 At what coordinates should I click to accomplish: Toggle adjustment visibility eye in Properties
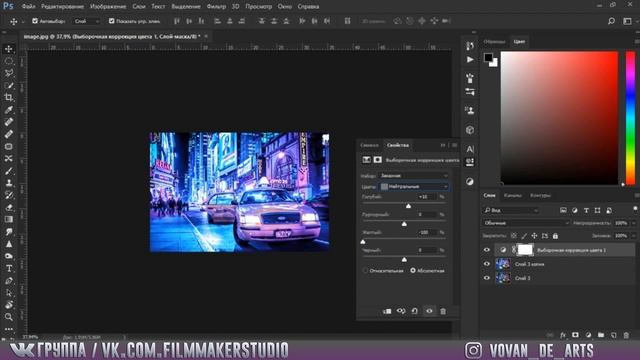click(429, 311)
